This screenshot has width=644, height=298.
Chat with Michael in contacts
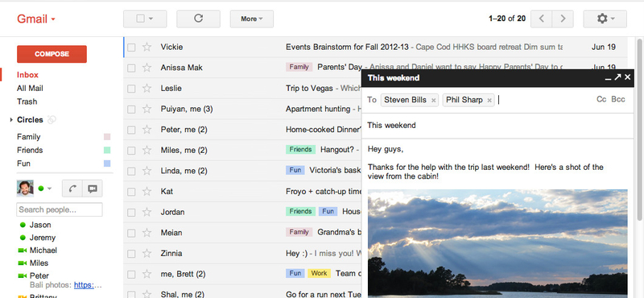coord(43,250)
